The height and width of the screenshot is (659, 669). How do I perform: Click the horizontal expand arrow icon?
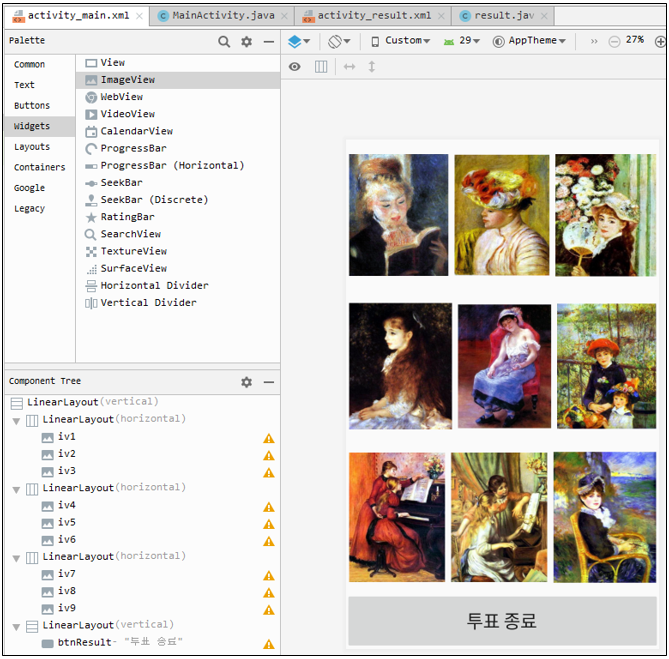click(x=349, y=67)
